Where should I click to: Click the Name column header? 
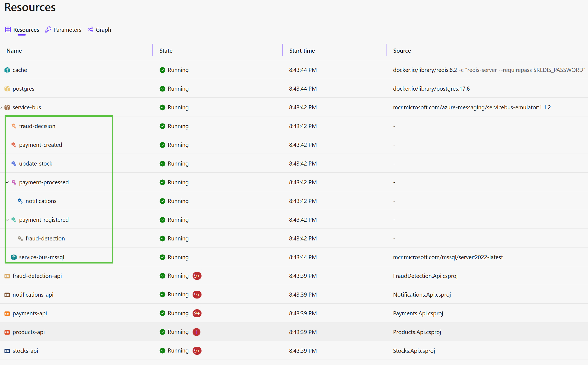[x=14, y=50]
